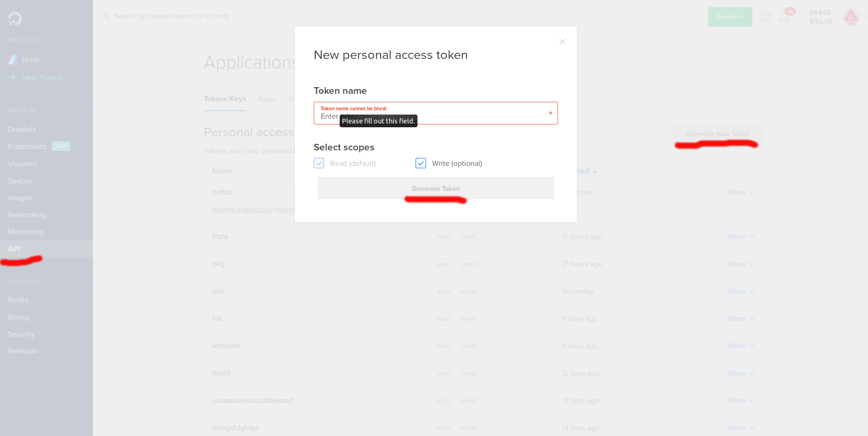Click the 5fb6f9a1388a52b276f312 token string

click(x=253, y=211)
